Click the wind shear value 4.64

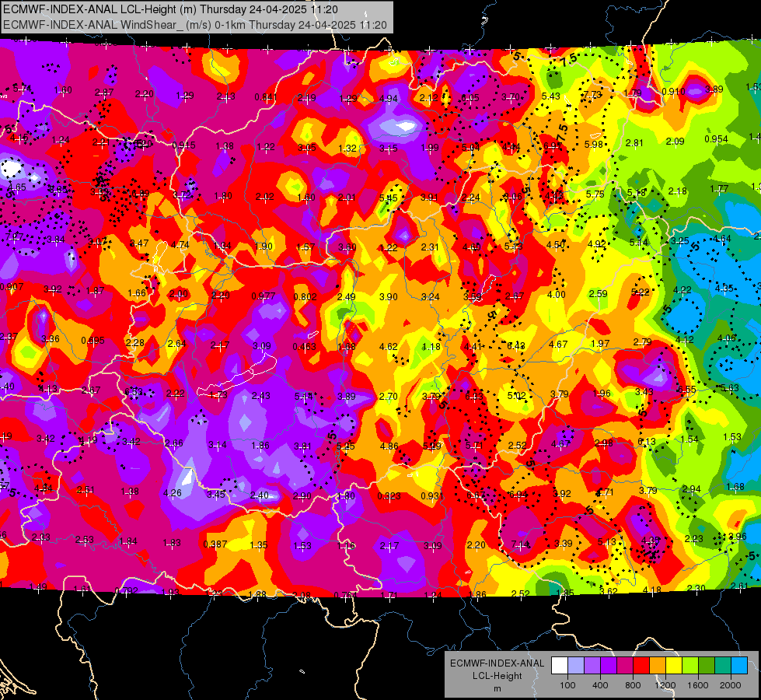coord(722,239)
